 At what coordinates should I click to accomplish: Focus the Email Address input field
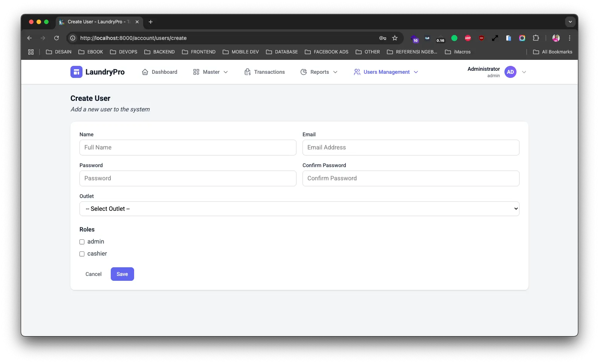coord(411,148)
